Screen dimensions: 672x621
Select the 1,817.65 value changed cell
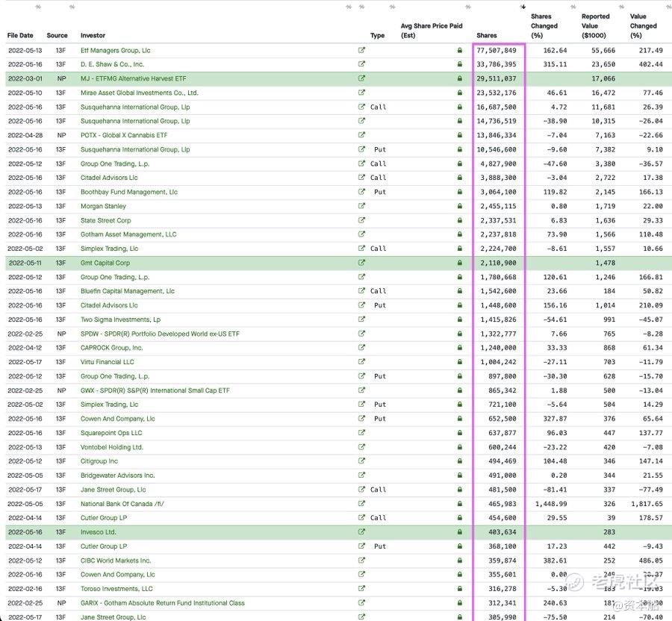[x=647, y=504]
